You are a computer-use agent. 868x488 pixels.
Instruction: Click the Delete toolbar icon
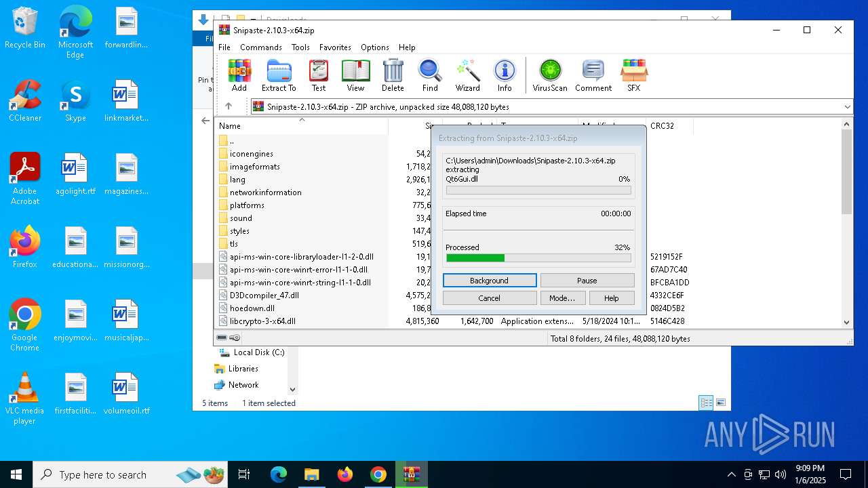point(393,75)
